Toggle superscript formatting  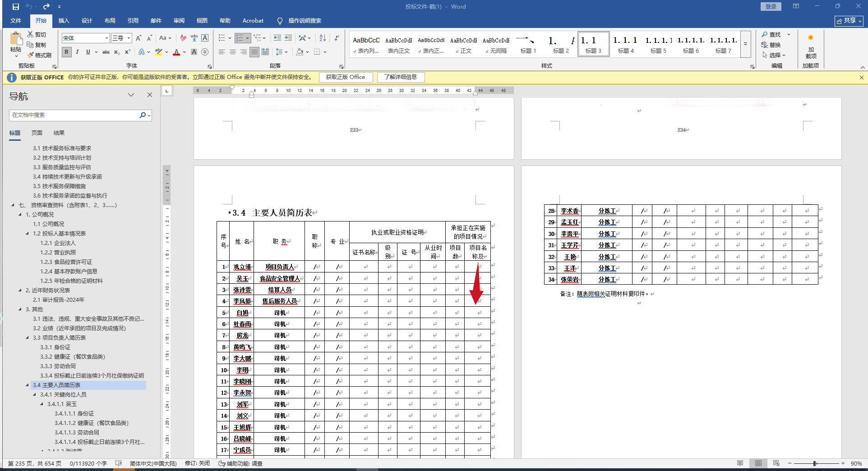[128, 52]
